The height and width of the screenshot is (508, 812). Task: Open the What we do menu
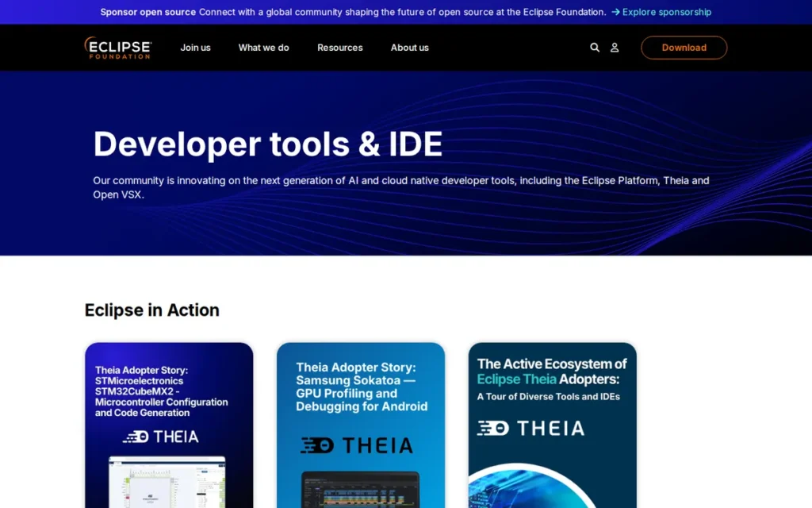[x=263, y=48]
